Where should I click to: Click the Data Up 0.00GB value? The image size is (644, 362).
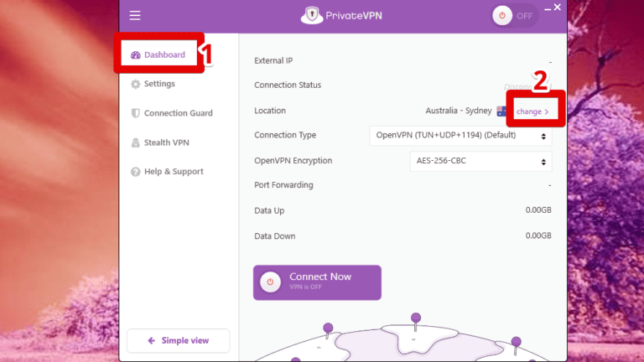coord(538,210)
